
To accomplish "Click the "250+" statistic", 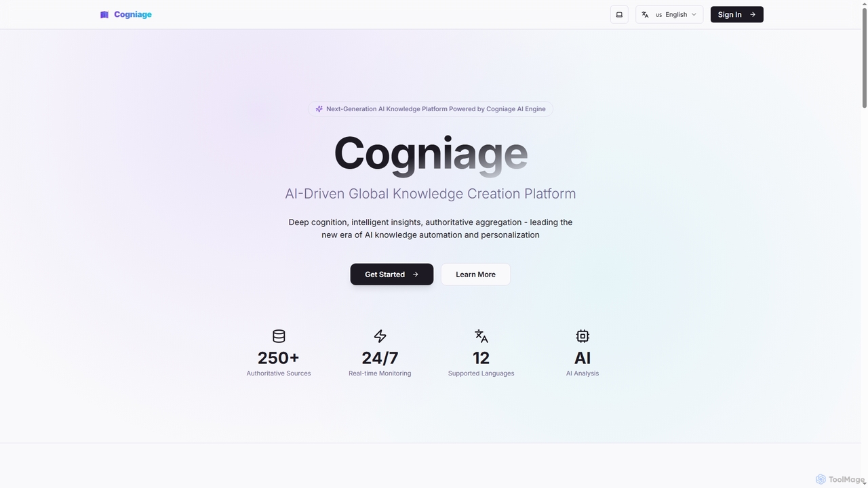I will [279, 358].
